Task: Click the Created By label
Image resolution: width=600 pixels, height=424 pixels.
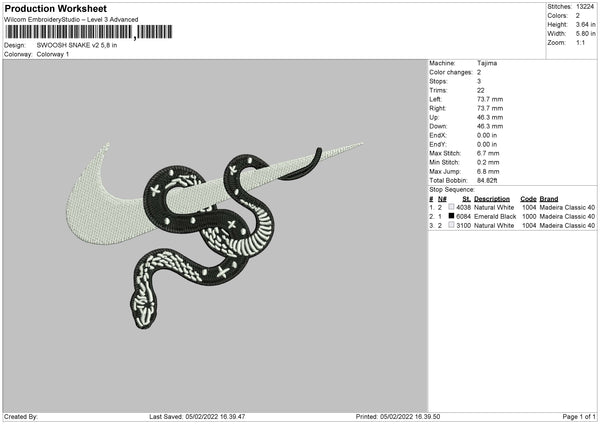Action: point(21,417)
